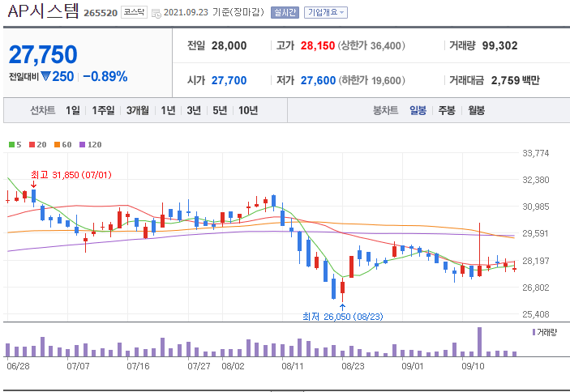Open the 기업개요 dropdown
Viewport: 570px width, 392px height.
pyautogui.click(x=326, y=13)
